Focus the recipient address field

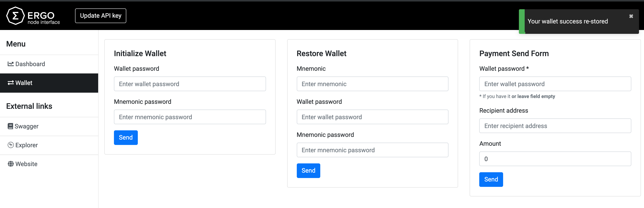point(555,126)
